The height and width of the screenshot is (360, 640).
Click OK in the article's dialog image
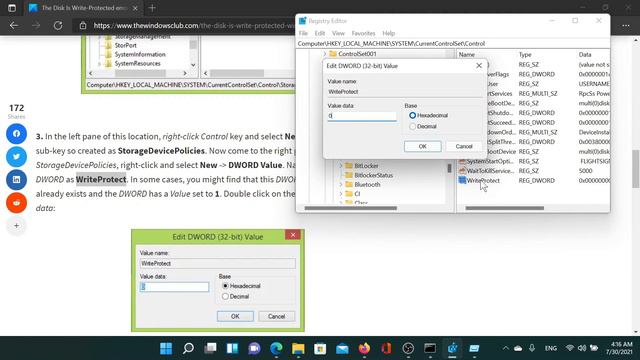pos(235,316)
